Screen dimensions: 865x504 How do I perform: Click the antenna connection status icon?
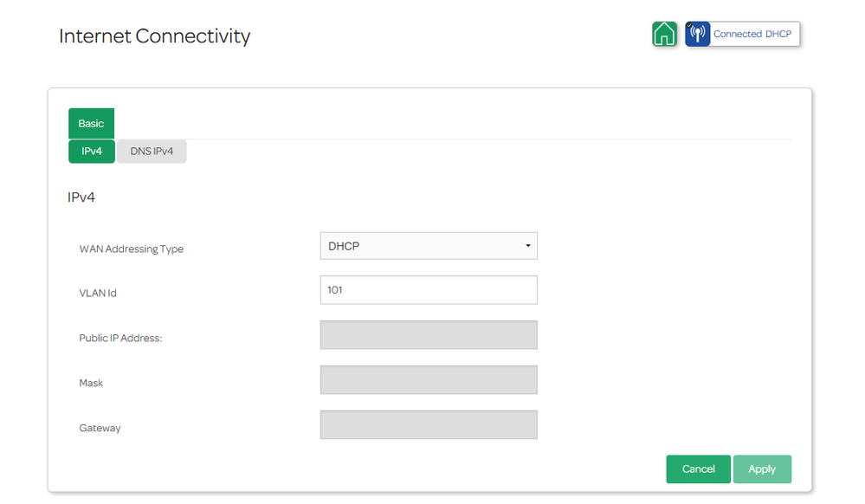tap(698, 34)
